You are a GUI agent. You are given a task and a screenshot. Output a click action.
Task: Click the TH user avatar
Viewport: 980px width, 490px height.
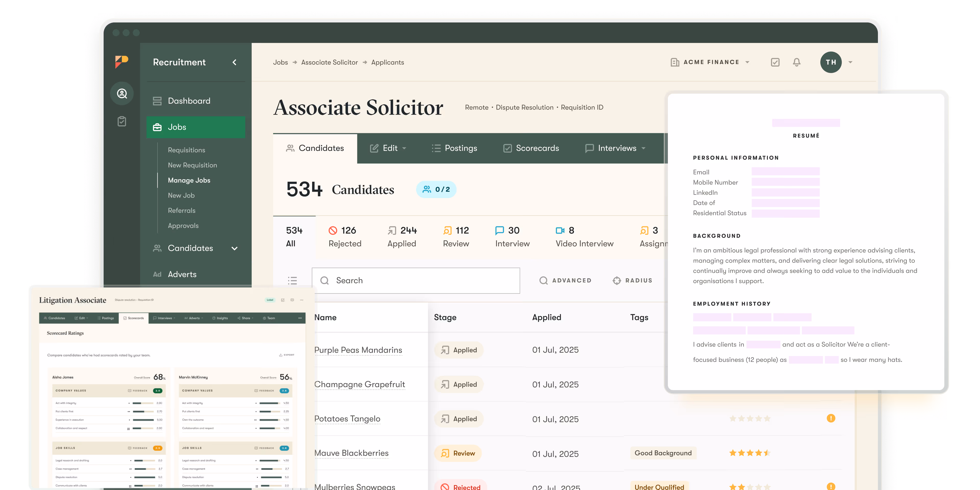[x=831, y=62]
